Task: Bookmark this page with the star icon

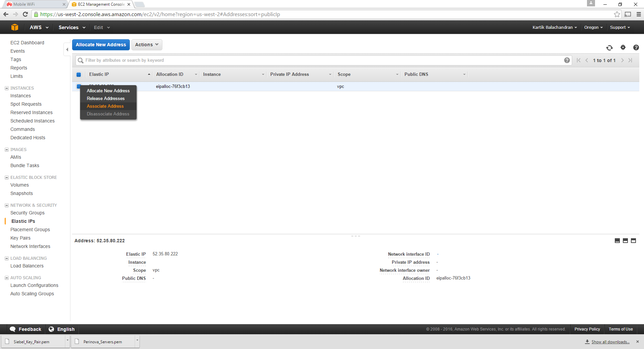Action: (x=617, y=14)
